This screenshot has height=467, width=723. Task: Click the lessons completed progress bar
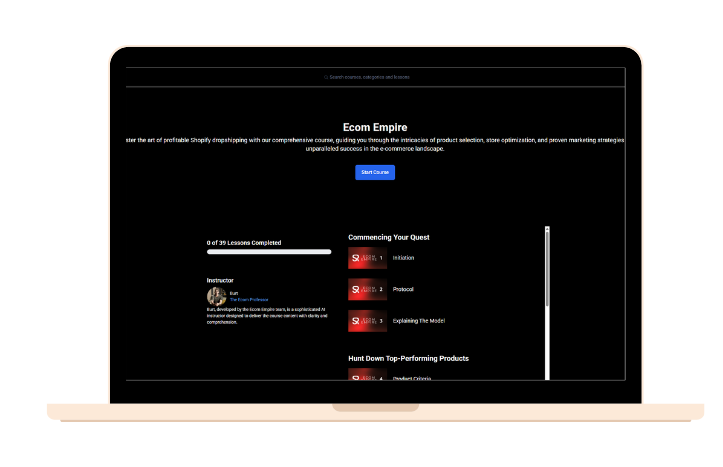tap(269, 252)
